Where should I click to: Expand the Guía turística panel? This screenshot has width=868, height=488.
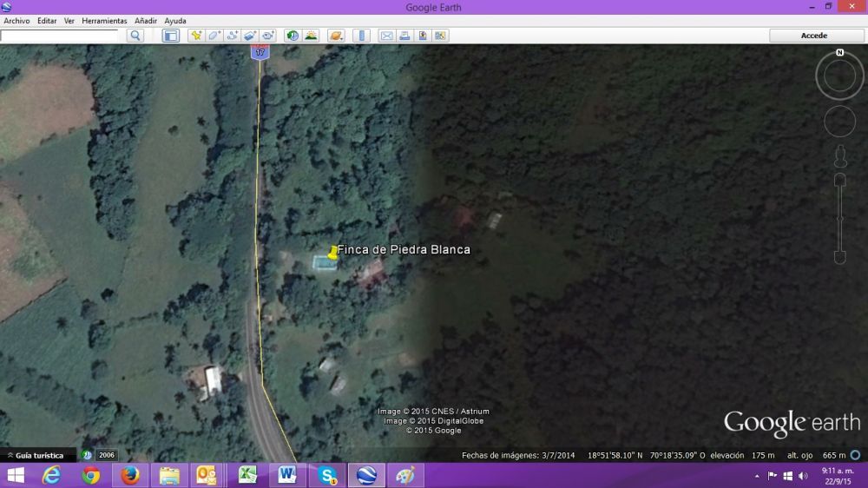coord(33,455)
